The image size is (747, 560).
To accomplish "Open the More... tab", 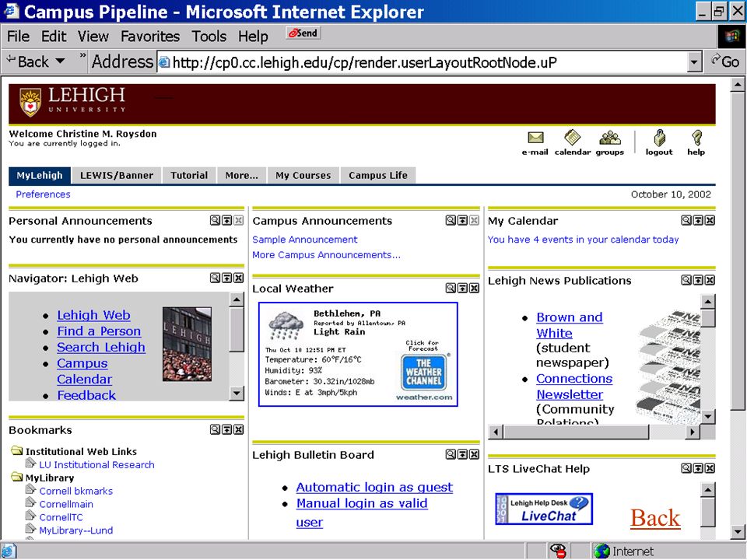I will (241, 175).
